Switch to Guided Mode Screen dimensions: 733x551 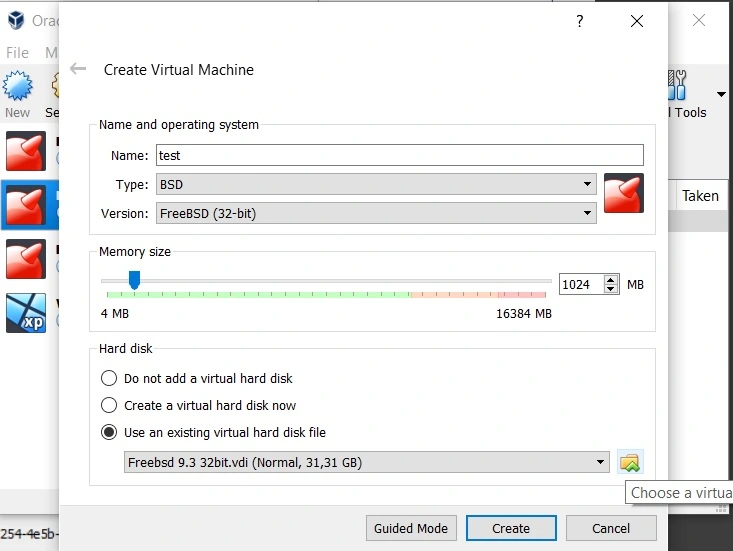(x=413, y=528)
